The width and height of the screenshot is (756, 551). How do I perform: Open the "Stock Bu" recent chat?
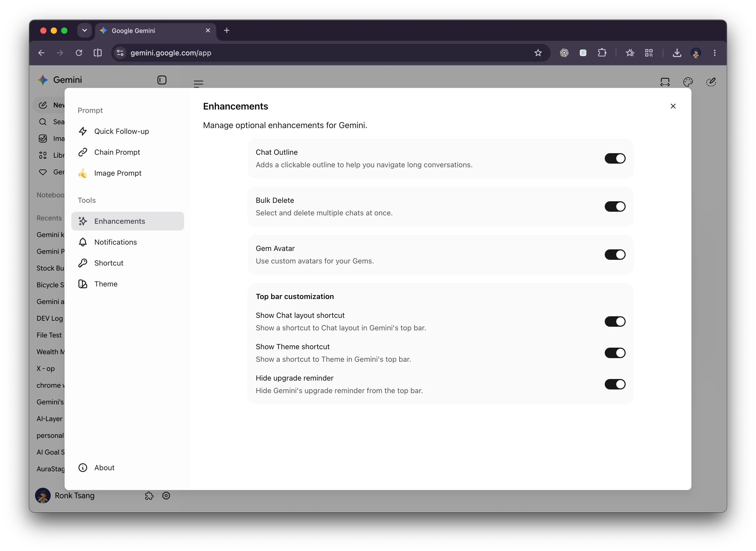[50, 268]
